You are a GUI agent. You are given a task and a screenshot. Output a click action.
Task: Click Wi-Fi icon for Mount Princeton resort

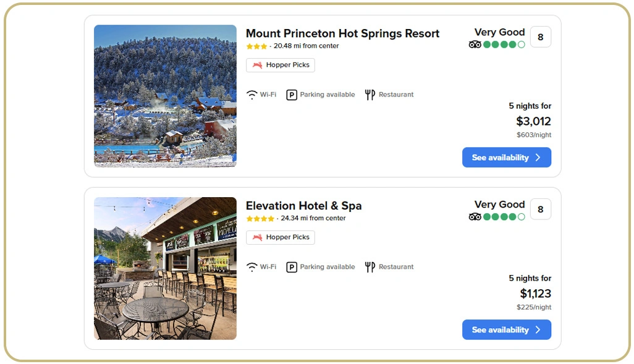coord(251,95)
